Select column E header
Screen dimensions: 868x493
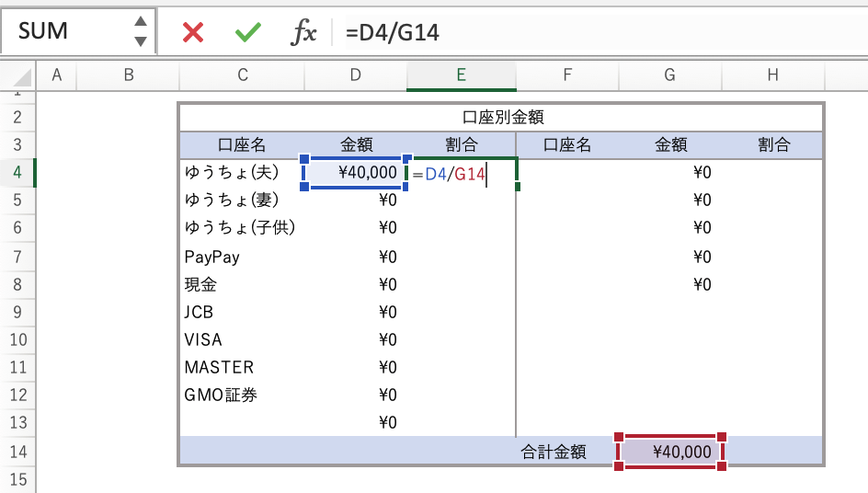tap(462, 75)
